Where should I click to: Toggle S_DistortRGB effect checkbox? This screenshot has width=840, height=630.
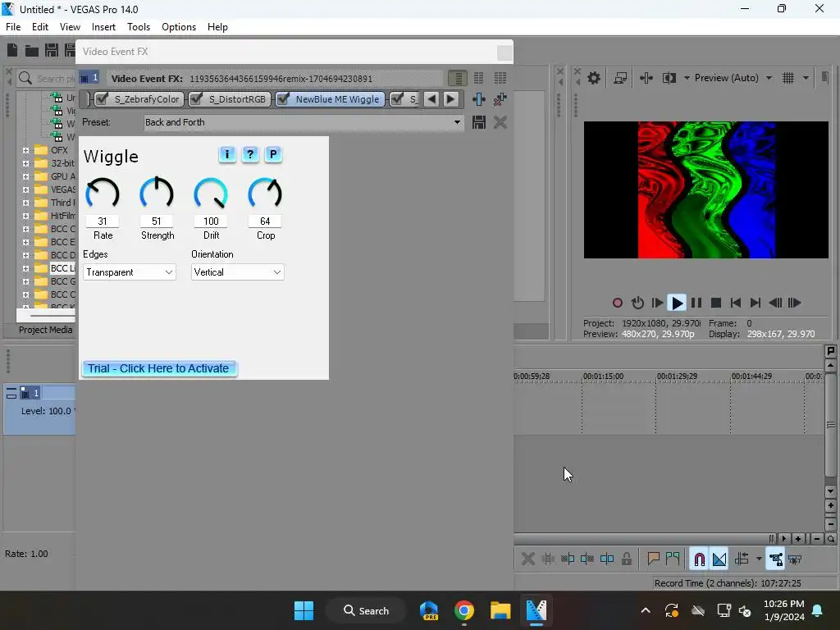(x=196, y=99)
